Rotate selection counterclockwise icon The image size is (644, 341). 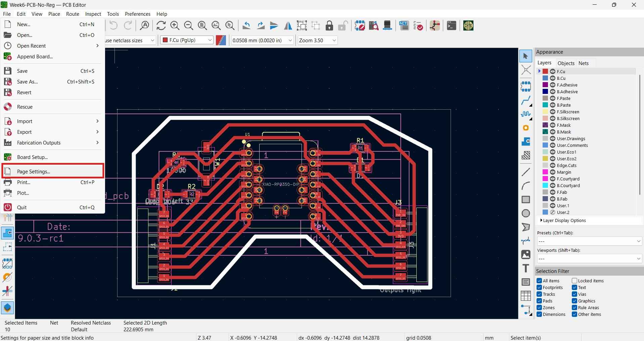[x=246, y=25]
